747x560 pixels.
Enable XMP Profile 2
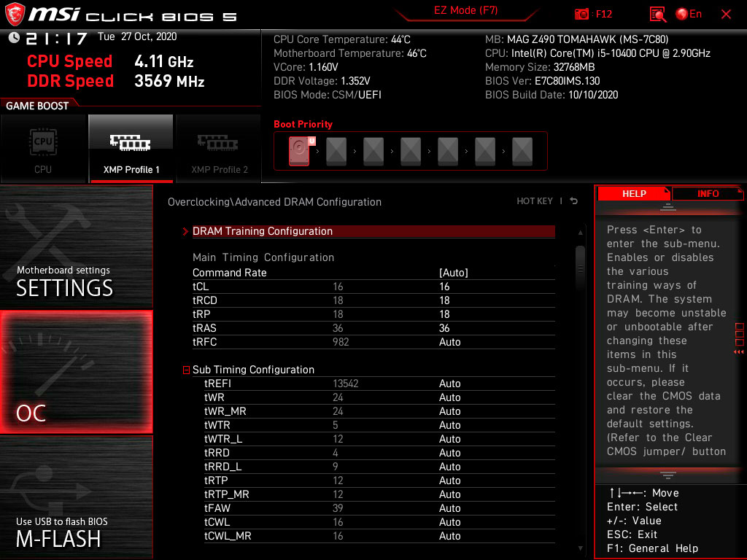[x=219, y=149]
